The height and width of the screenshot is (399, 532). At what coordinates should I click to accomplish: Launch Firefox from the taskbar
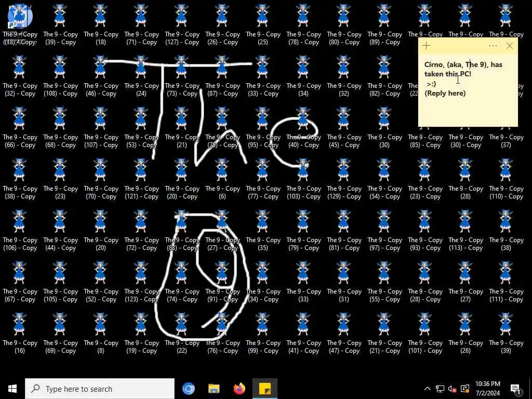[239, 389]
